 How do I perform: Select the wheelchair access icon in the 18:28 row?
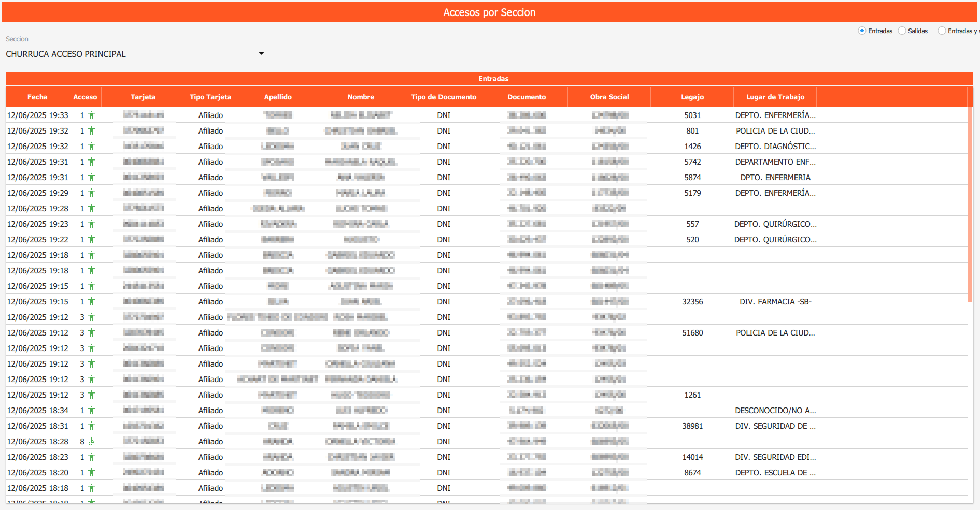92,441
